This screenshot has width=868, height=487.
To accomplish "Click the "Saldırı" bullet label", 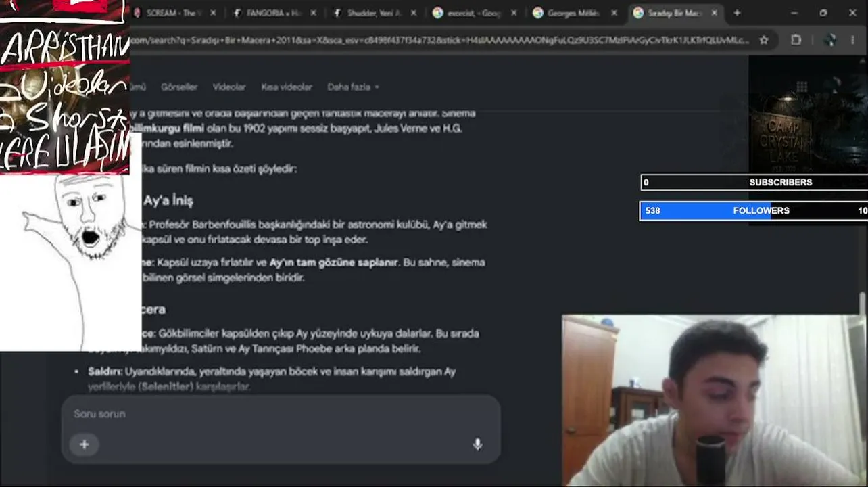I will 105,371.
